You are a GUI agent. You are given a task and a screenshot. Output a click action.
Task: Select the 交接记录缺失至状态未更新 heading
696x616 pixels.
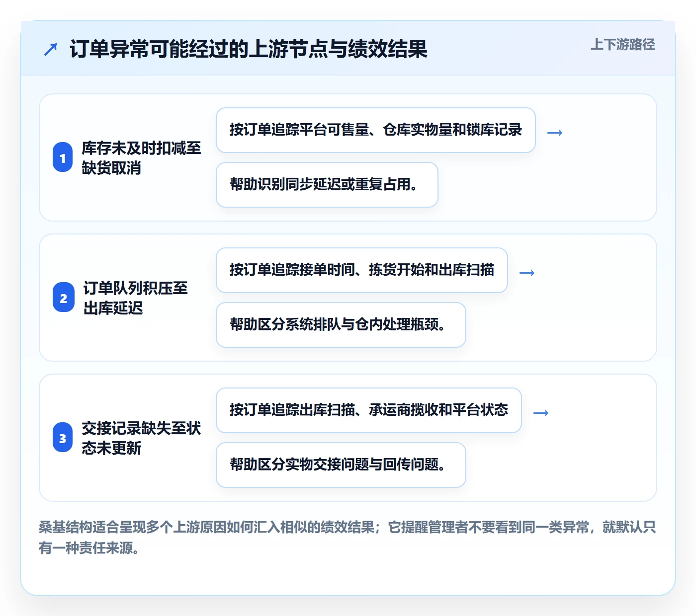[141, 438]
